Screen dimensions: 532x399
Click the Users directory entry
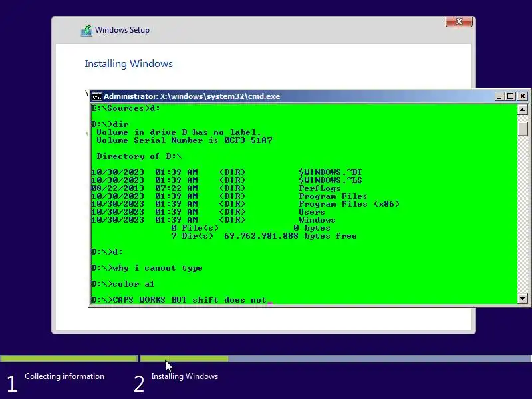pos(311,212)
